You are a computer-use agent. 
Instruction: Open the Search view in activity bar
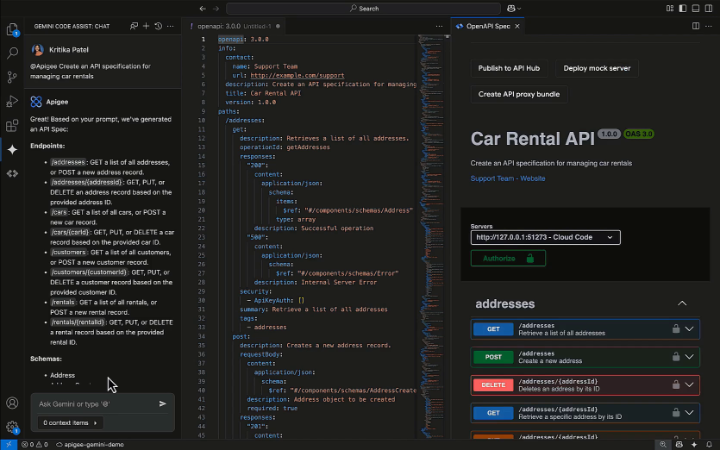click(x=12, y=53)
